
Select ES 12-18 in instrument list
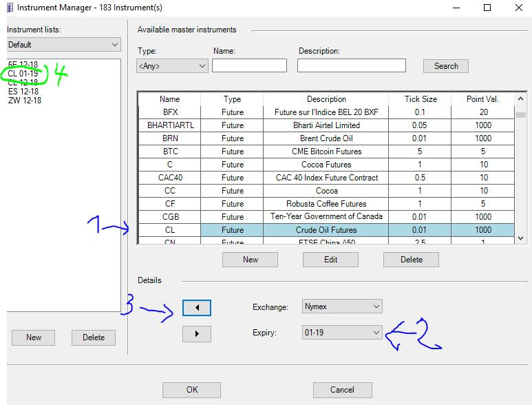click(x=24, y=92)
